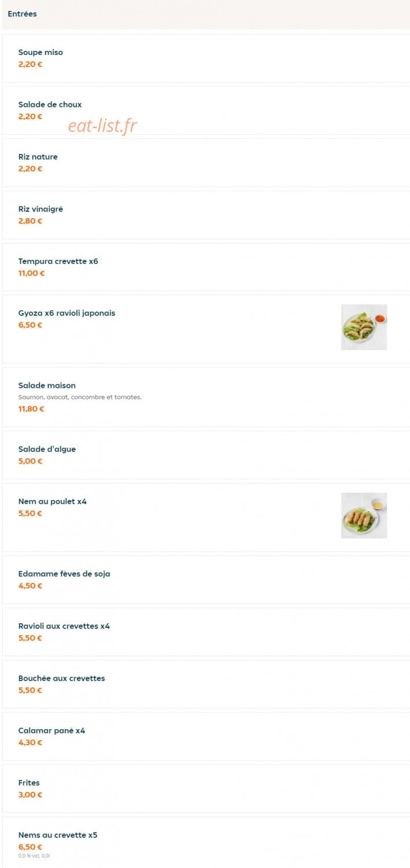The image size is (410, 868).
Task: Open the Gyoza x6 dish photo
Action: click(364, 327)
